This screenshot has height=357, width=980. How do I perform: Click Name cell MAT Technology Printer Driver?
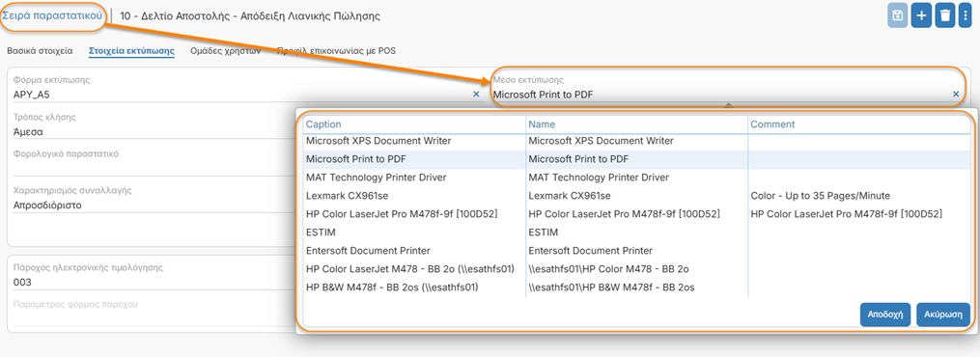[599, 178]
